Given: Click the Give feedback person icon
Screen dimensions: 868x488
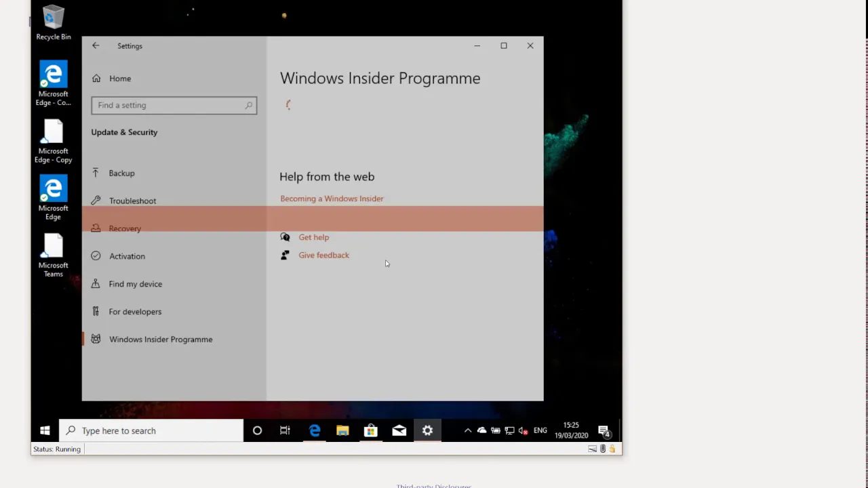Looking at the screenshot, I should tap(285, 255).
